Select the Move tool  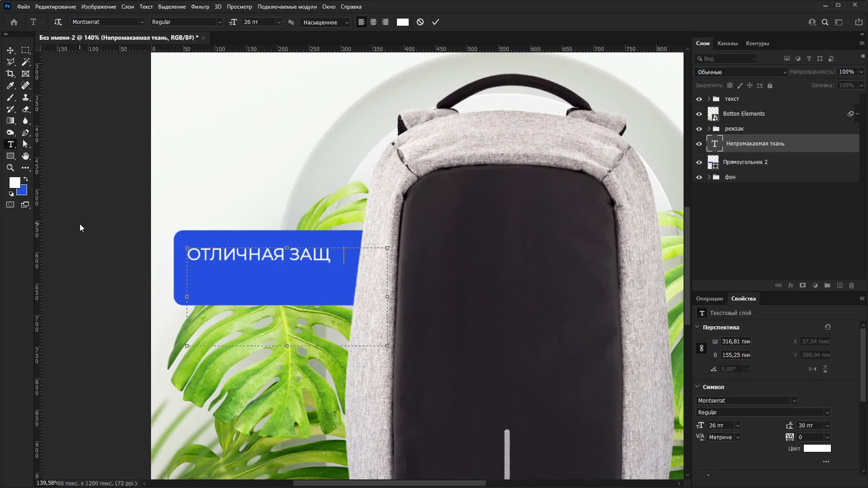tap(10, 50)
